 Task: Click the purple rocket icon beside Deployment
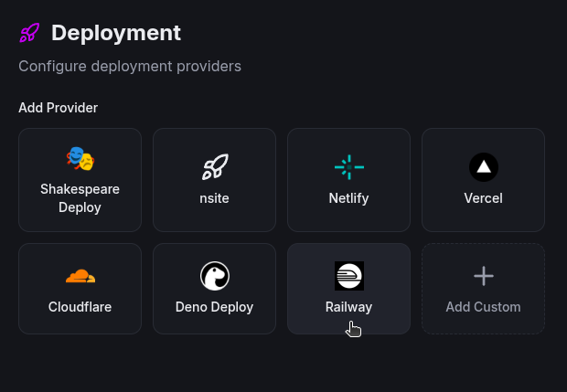click(x=29, y=34)
